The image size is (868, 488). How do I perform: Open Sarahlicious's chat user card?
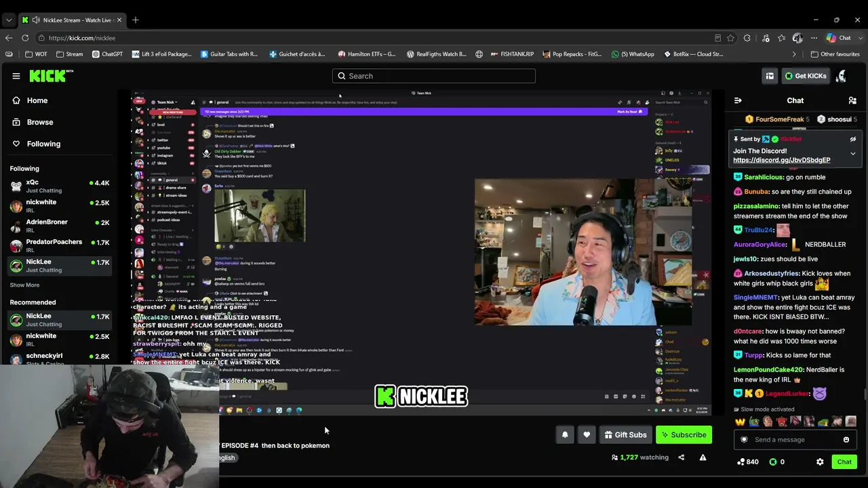pyautogui.click(x=764, y=177)
